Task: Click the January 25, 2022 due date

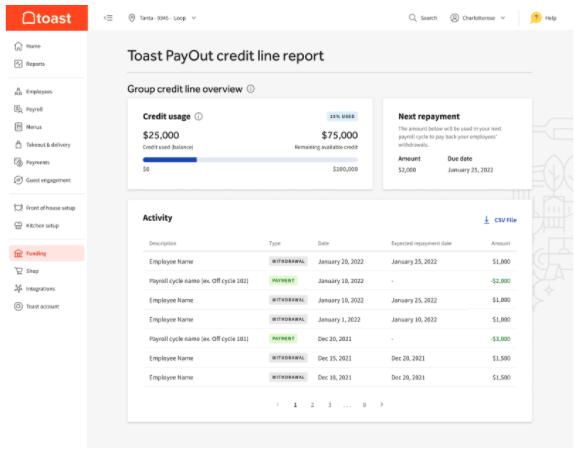Action: click(x=470, y=170)
